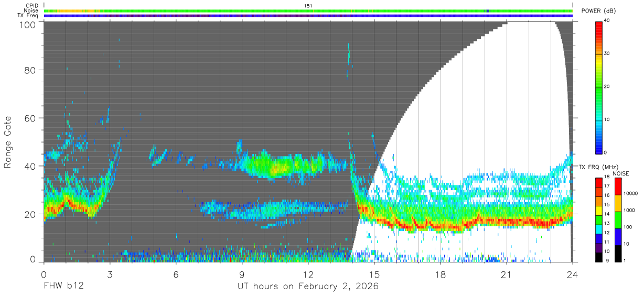Click the POWER (dB) colorbar title
This screenshot has width=644, height=297.
tap(599, 11)
